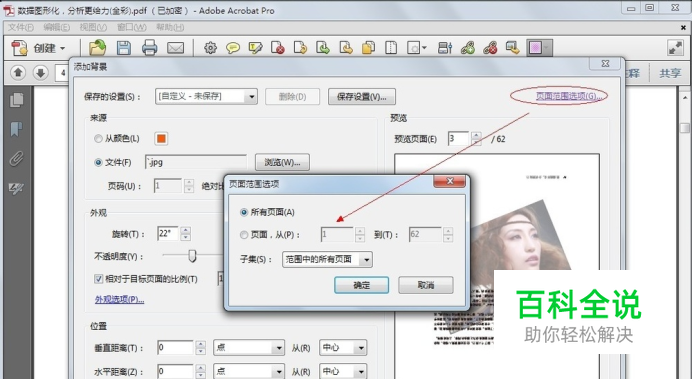The image size is (692, 379).
Task: Click the remove link icon with the red mark
Action: tap(490, 48)
